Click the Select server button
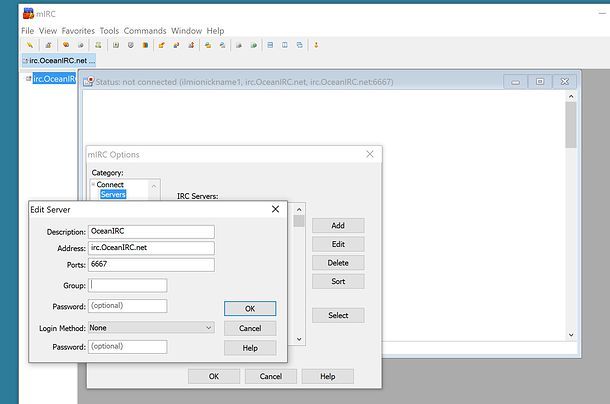Viewport: 610px width, 404px height. pyautogui.click(x=338, y=315)
